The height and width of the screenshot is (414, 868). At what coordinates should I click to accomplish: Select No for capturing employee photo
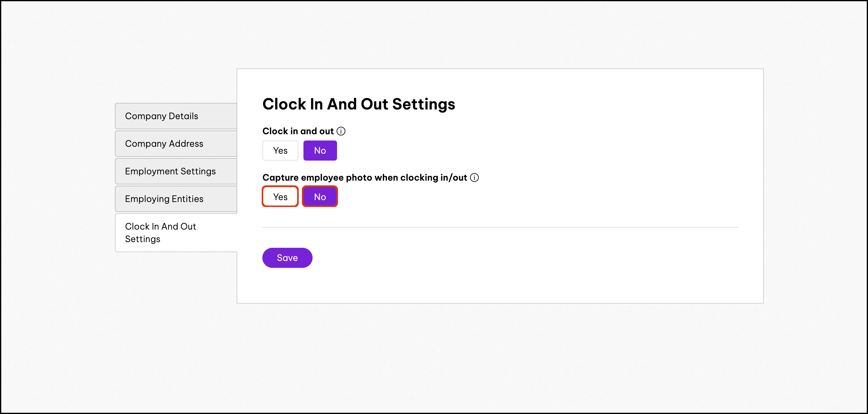tap(320, 197)
